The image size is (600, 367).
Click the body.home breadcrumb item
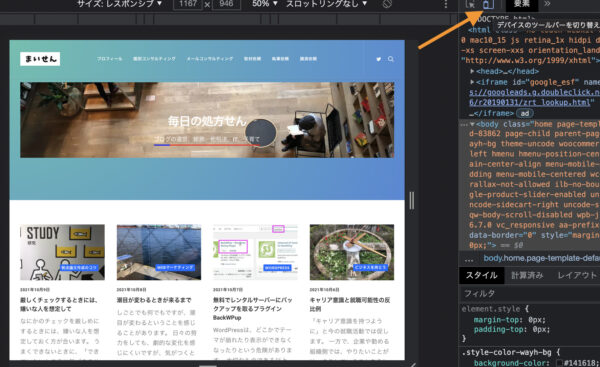pyautogui.click(x=541, y=258)
